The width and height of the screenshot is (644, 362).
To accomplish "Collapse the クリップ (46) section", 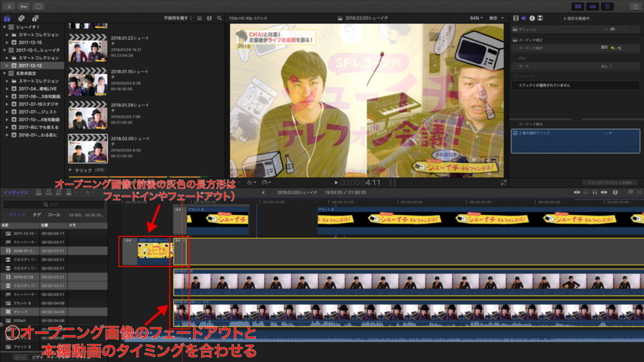I will point(70,170).
